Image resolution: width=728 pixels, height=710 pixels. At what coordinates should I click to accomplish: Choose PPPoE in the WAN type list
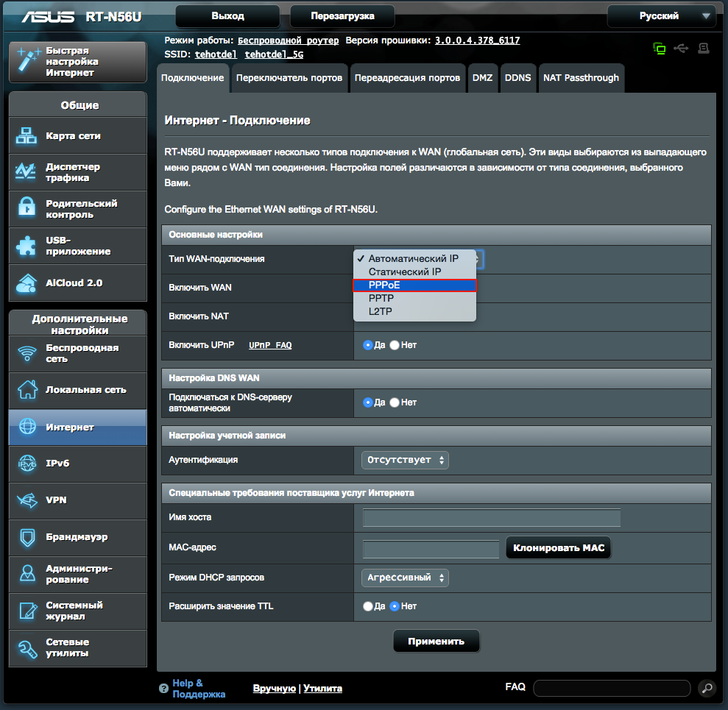point(414,285)
